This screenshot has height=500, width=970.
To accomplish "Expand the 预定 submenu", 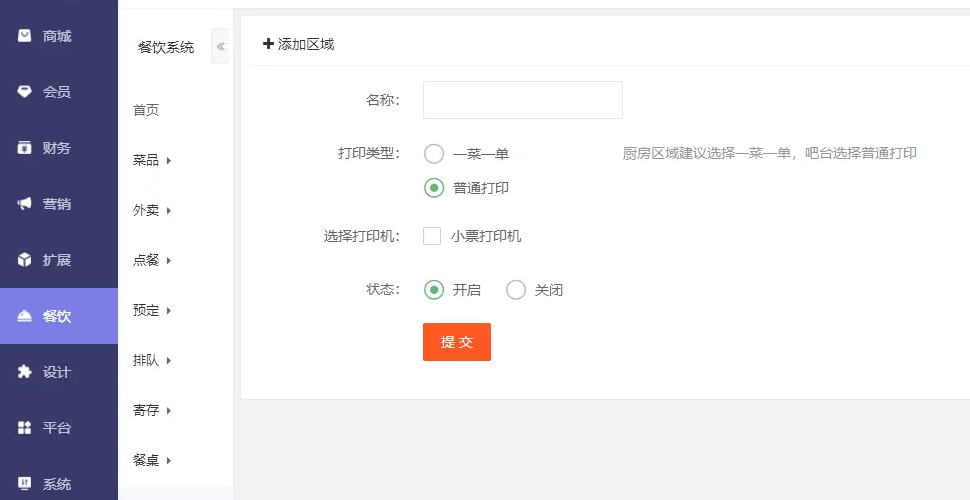I will coord(152,310).
